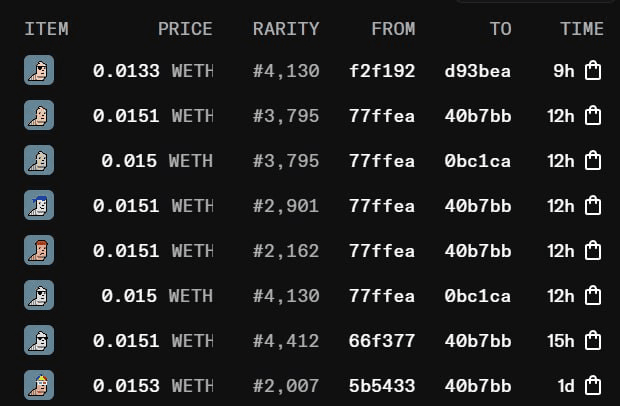Open item thumbnail with rarity #4,412

pyautogui.click(x=39, y=341)
